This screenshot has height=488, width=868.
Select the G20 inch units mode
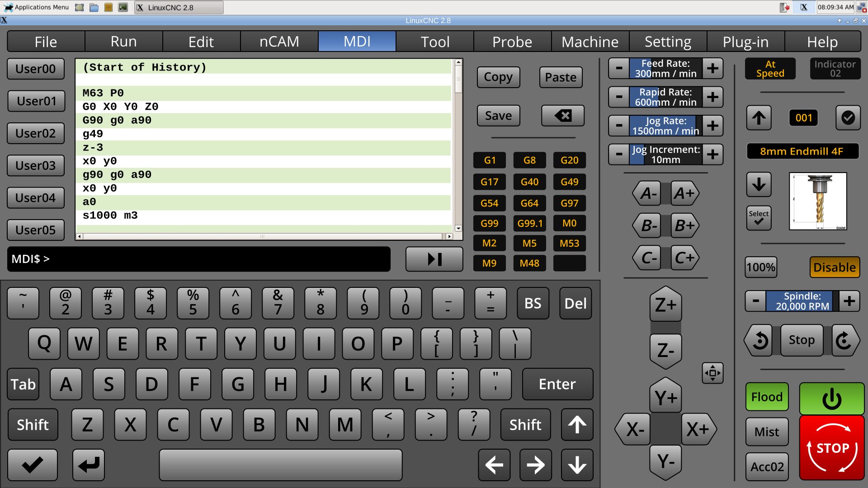pos(567,160)
